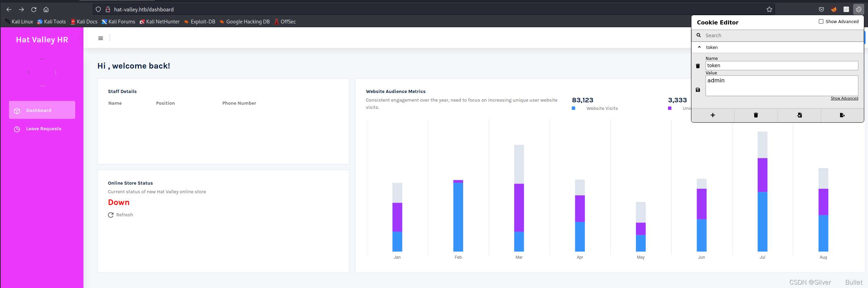Viewport: 868px width, 288px height.
Task: Open the Pocket save icon
Action: [821, 10]
